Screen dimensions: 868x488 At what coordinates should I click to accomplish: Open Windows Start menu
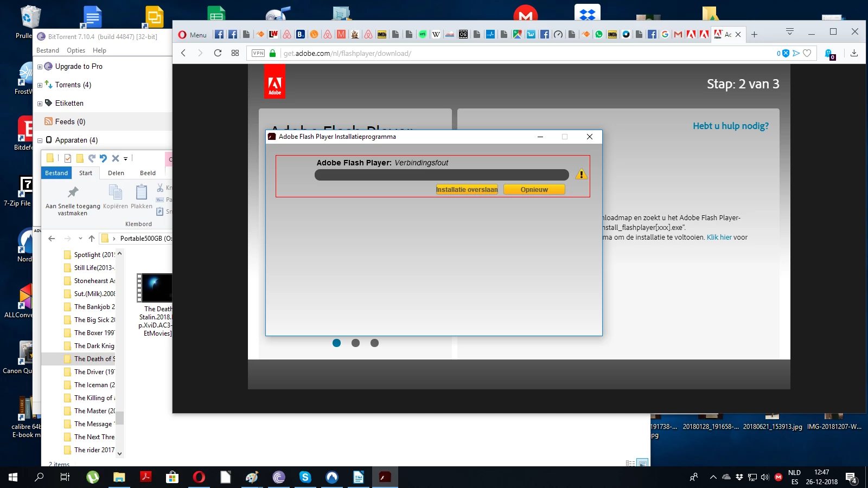point(13,477)
